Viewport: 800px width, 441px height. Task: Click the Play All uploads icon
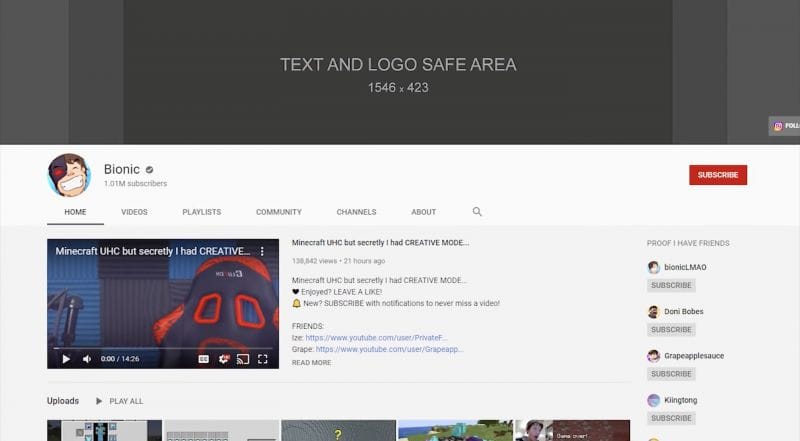99,401
